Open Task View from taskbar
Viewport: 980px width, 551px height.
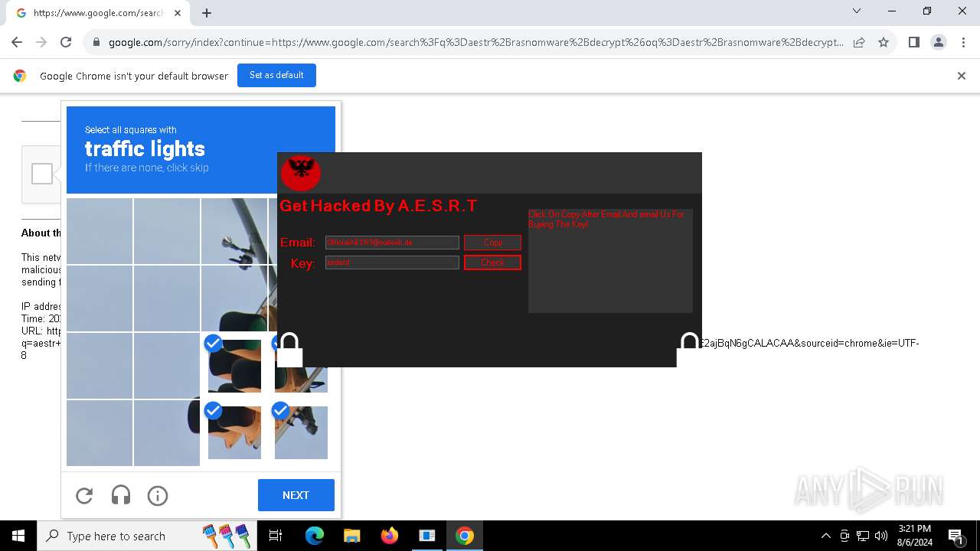pyautogui.click(x=276, y=536)
